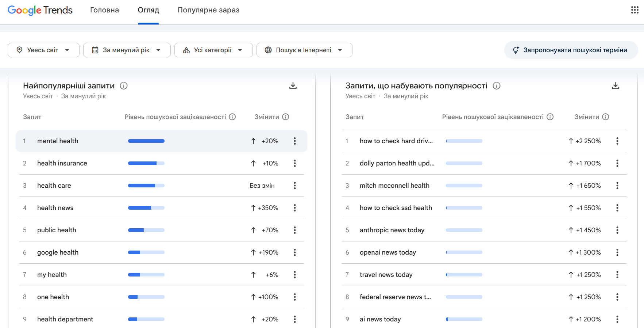Click the left Запит column header
Screen dimensions: 644x328
(x=32, y=117)
